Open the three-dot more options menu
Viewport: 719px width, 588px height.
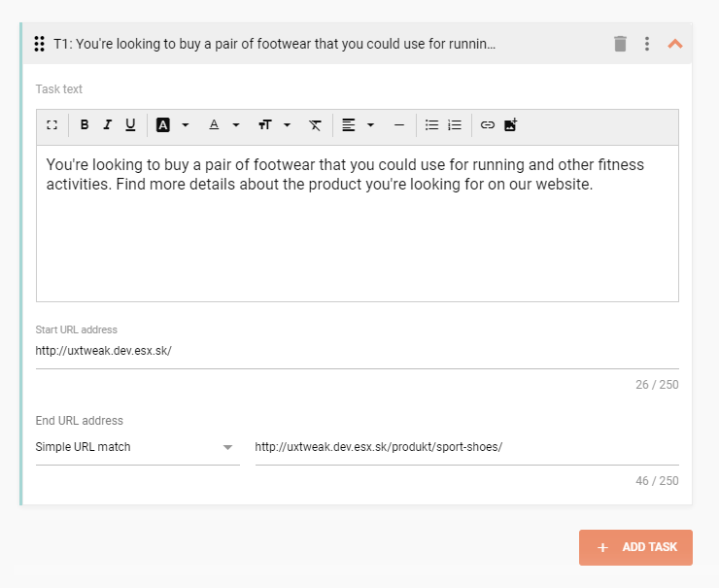click(647, 44)
